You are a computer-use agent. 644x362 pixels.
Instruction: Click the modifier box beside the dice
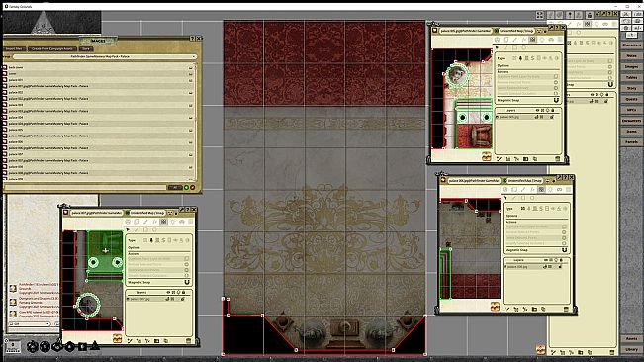[12, 346]
